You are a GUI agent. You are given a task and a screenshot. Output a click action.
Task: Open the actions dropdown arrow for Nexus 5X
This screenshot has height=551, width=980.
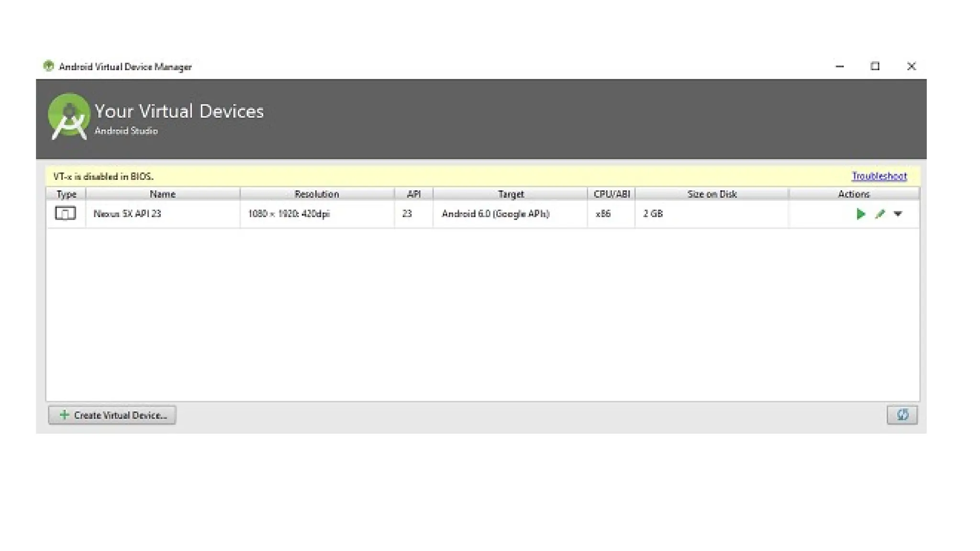tap(898, 214)
